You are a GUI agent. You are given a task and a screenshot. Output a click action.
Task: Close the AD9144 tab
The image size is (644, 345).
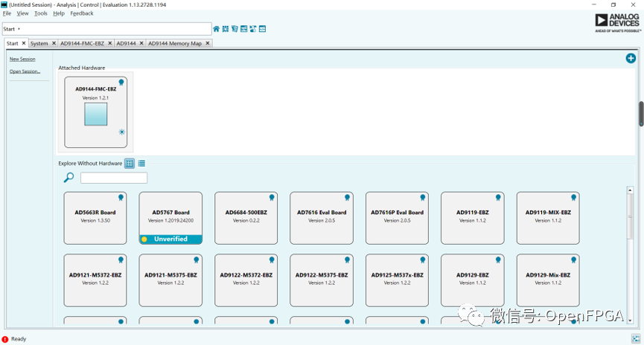point(141,43)
